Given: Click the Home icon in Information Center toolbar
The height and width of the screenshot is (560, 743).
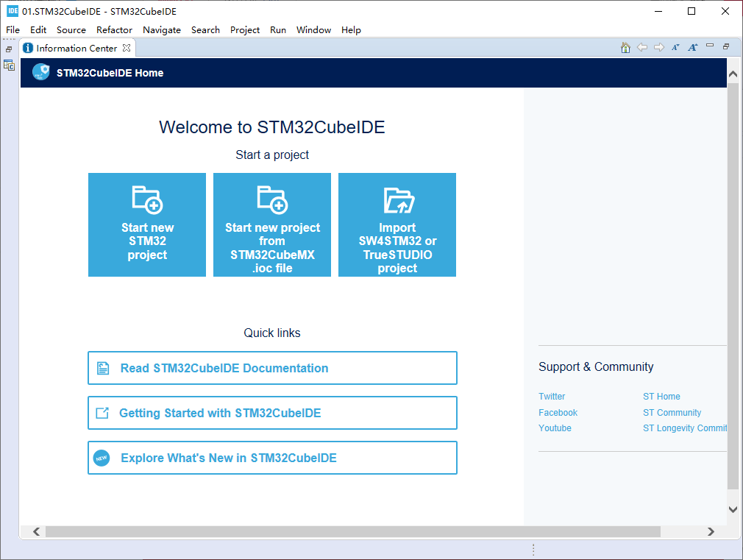Looking at the screenshot, I should click(625, 47).
